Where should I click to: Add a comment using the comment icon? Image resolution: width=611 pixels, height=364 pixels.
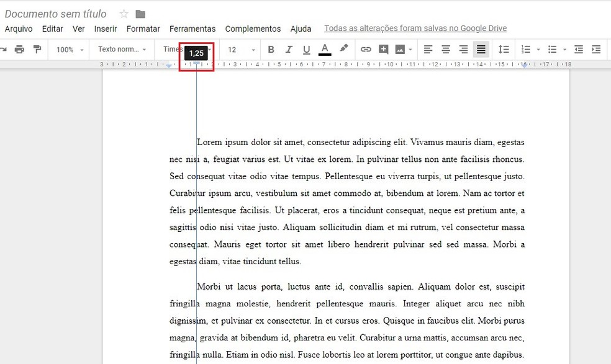click(x=383, y=50)
